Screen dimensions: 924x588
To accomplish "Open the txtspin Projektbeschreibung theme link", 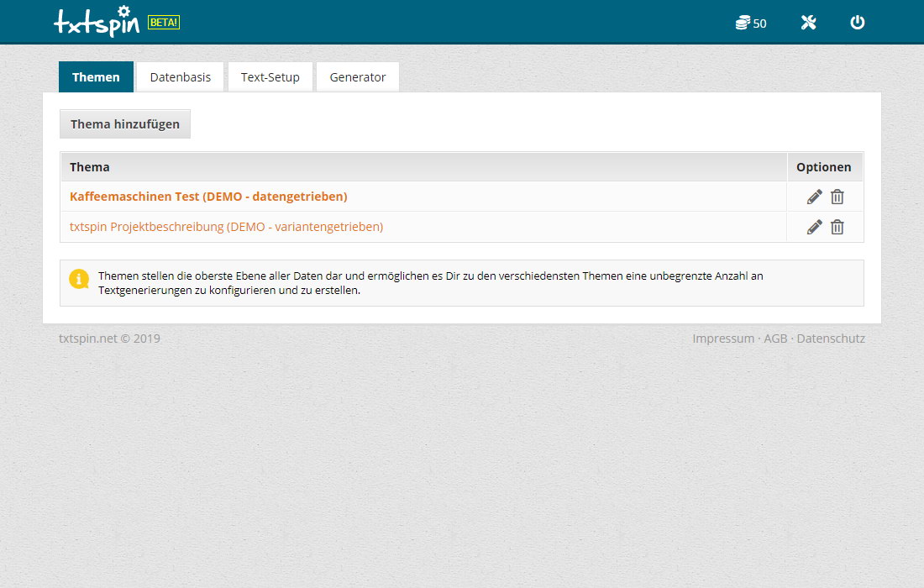I will pos(226,227).
